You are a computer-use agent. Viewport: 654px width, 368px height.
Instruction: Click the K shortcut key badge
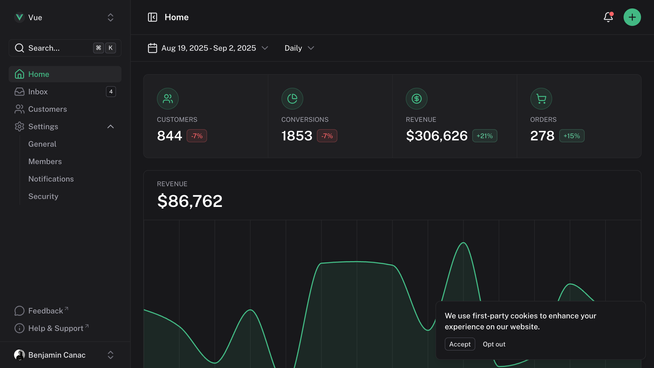tap(111, 48)
